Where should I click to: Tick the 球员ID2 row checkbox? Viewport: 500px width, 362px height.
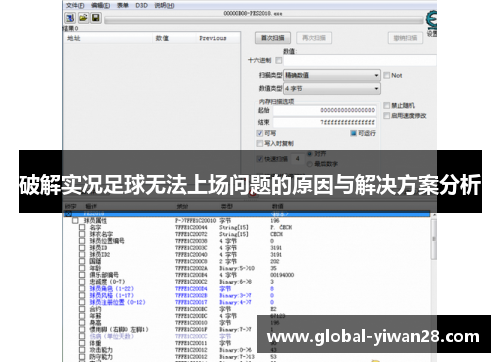(82, 254)
